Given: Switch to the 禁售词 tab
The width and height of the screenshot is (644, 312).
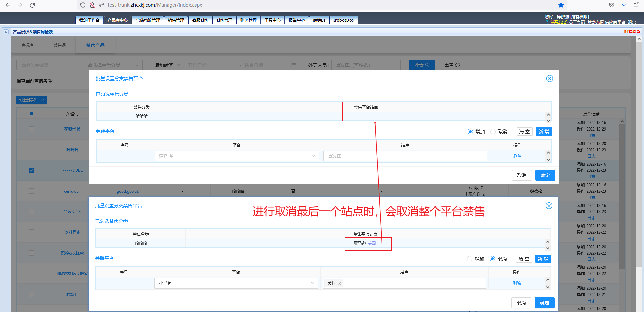Looking at the screenshot, I should tap(60, 45).
